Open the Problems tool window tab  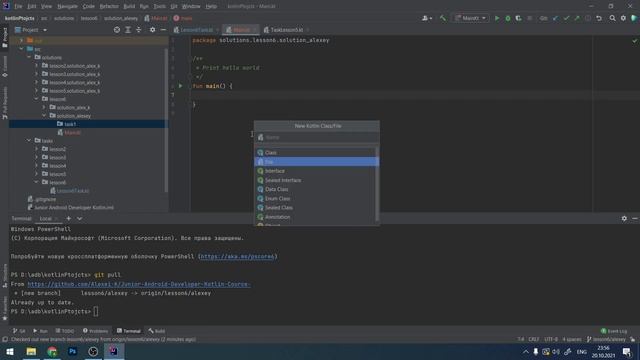[96, 331]
